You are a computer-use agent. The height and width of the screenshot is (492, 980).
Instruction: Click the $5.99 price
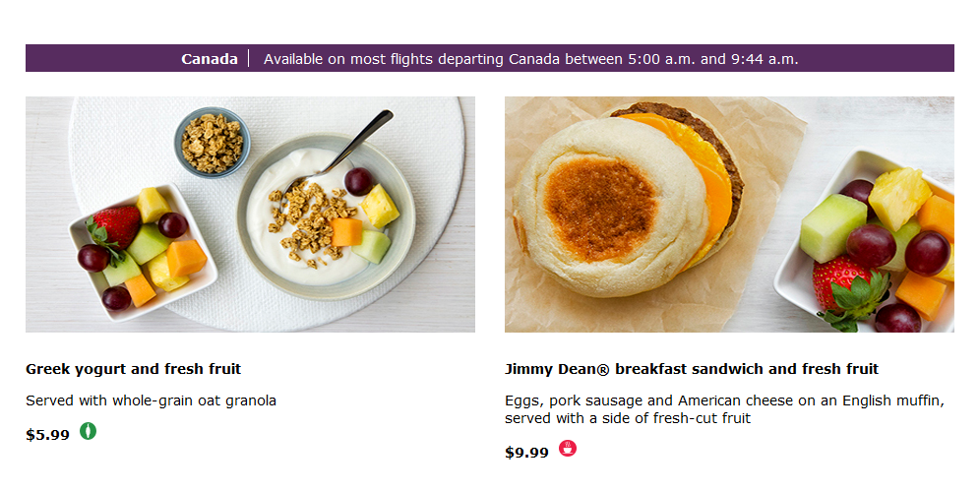[x=47, y=435]
